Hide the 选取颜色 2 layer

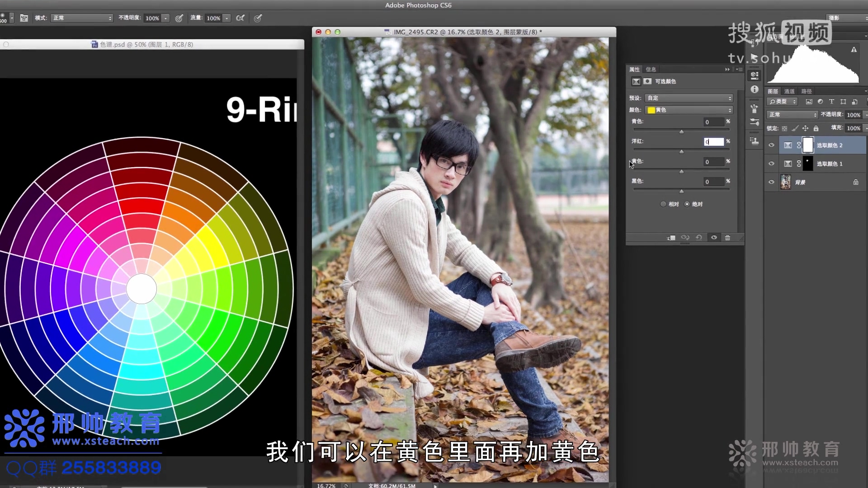tap(771, 145)
